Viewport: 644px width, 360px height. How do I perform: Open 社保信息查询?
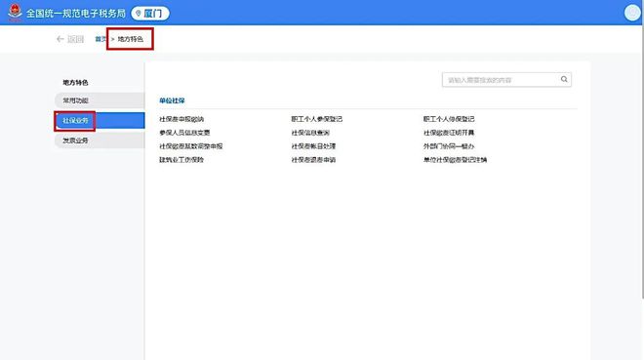pos(310,133)
